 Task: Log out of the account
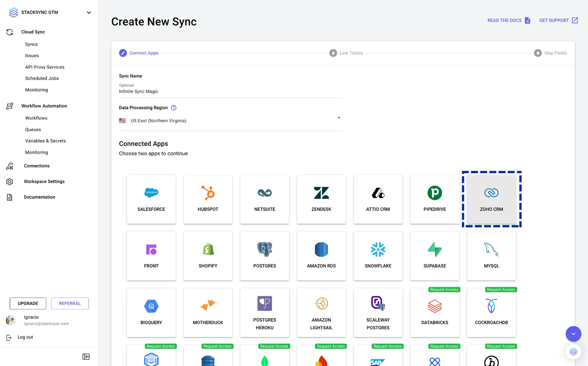[x=25, y=337]
